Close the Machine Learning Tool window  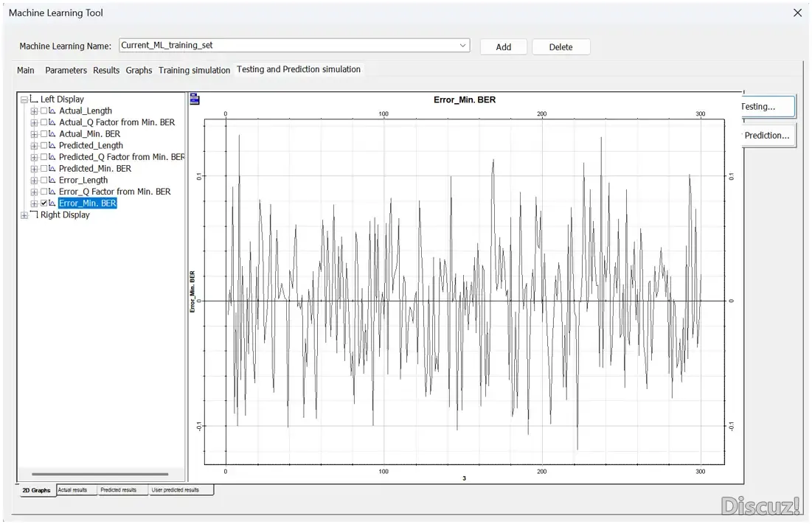click(x=797, y=13)
